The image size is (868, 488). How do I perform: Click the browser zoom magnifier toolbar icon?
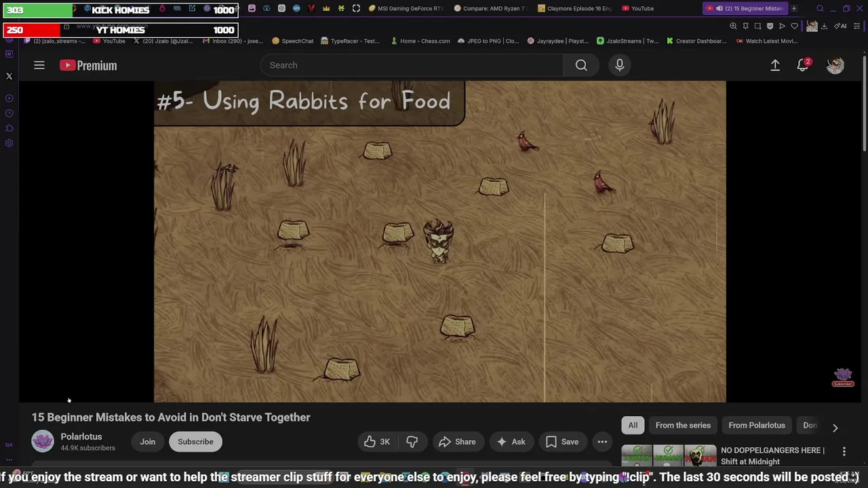733,26
